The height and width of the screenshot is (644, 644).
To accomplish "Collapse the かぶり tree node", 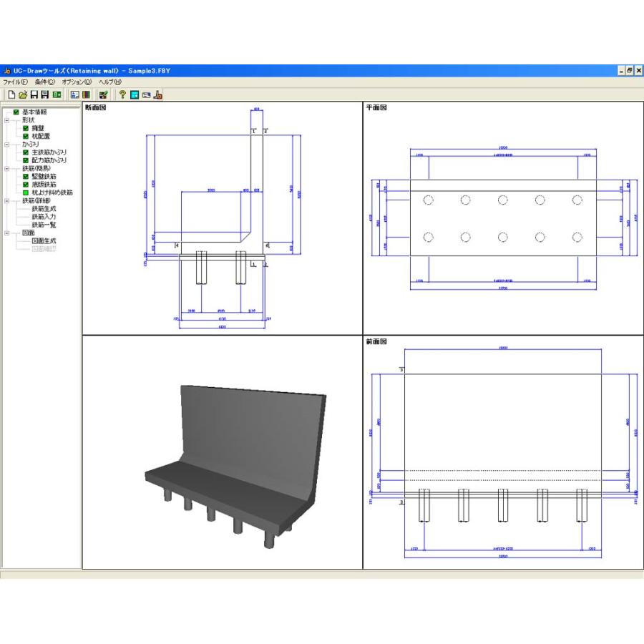I will [6, 145].
